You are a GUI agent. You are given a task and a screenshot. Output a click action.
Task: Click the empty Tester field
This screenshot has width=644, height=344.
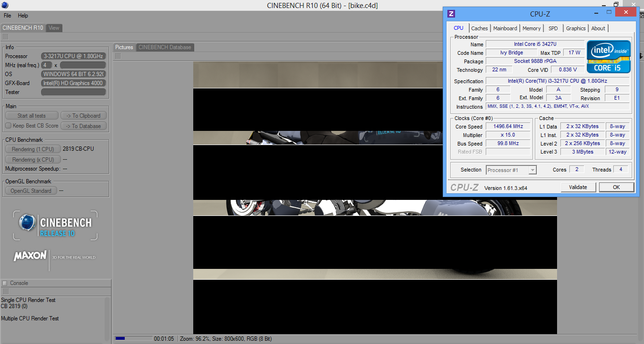[73, 92]
